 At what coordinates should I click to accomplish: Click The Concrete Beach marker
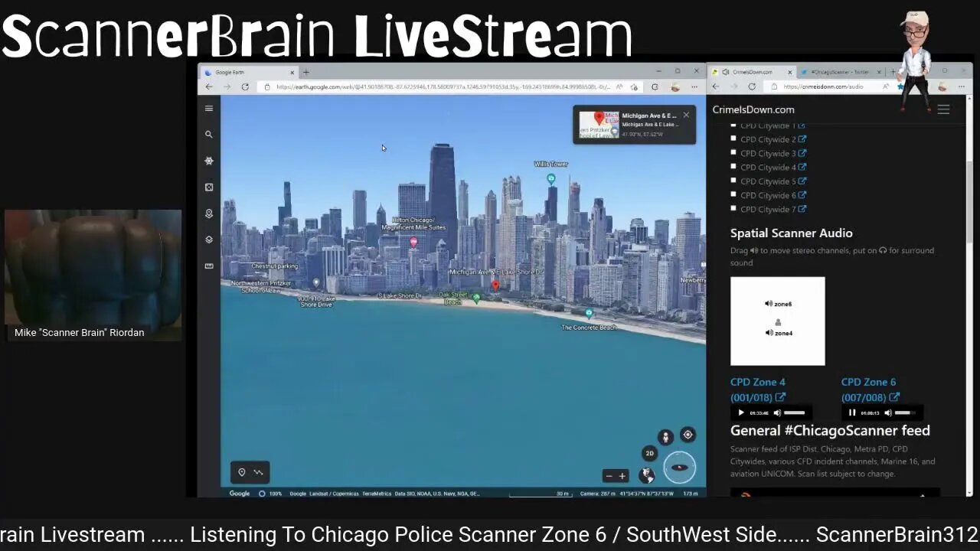pos(589,313)
